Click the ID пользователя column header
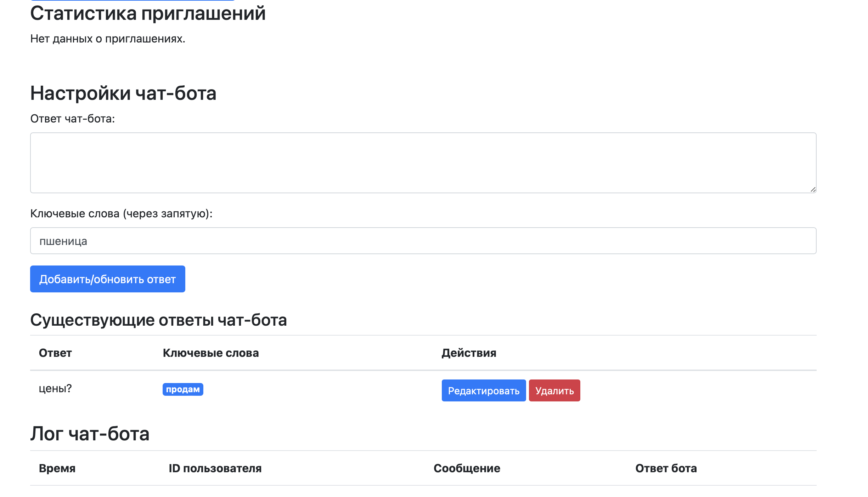 click(x=215, y=468)
